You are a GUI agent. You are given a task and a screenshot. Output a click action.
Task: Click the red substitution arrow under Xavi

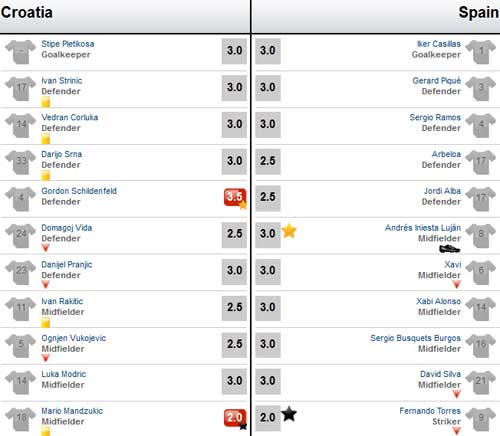[457, 284]
